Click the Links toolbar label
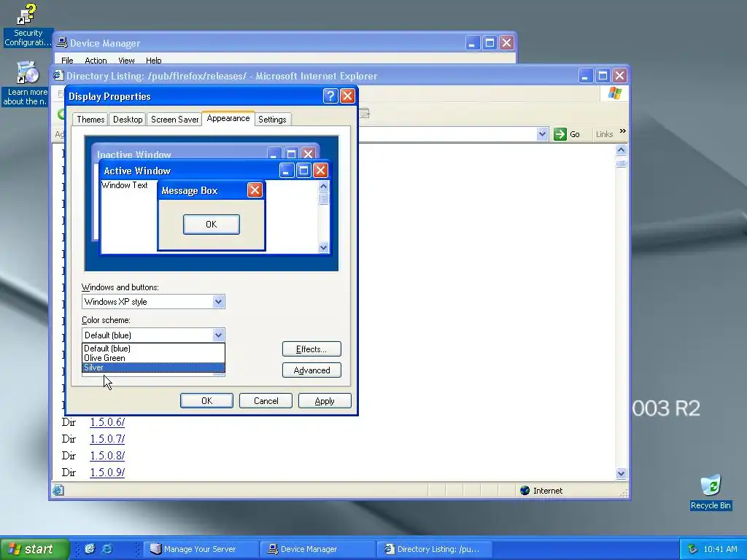 [604, 134]
